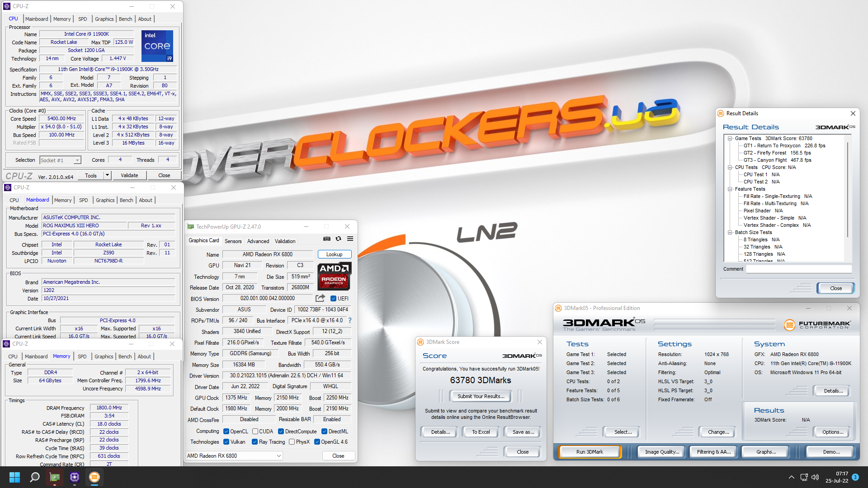Click the Bus Interface question mark icon
This screenshot has height=488, width=868.
click(350, 320)
